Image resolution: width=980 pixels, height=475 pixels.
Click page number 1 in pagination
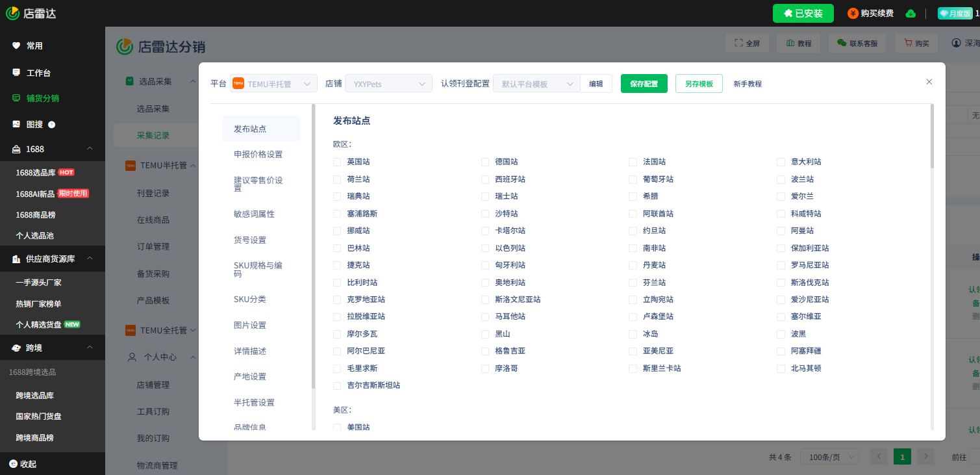[x=902, y=457]
